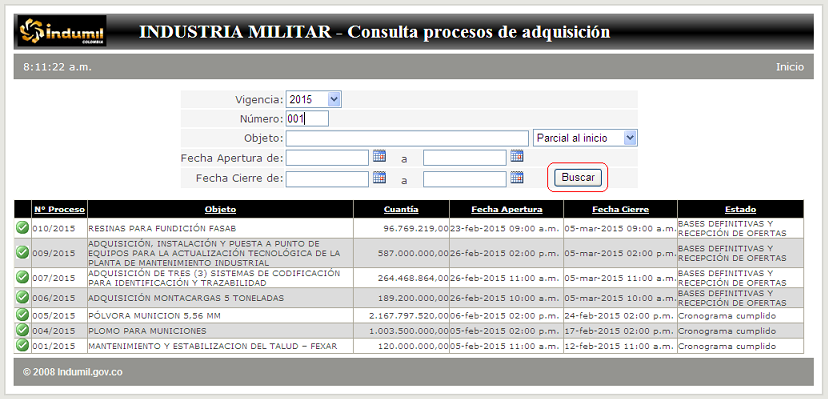Screen dimensions: 828x399
Task: Click closing date 12-feb-2015 11:00 a.m.
Action: (620, 346)
